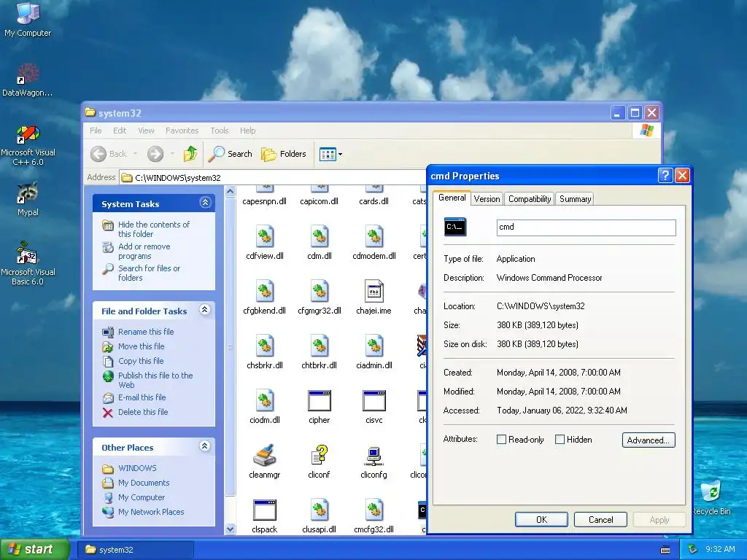The image size is (747, 560).
Task: Click Cancel in cmd Properties
Action: [600, 519]
